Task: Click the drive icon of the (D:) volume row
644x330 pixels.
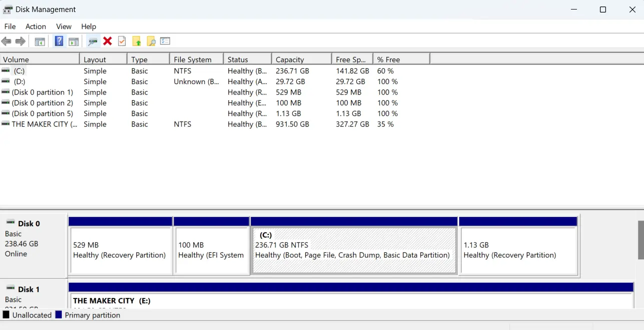Action: [6, 82]
